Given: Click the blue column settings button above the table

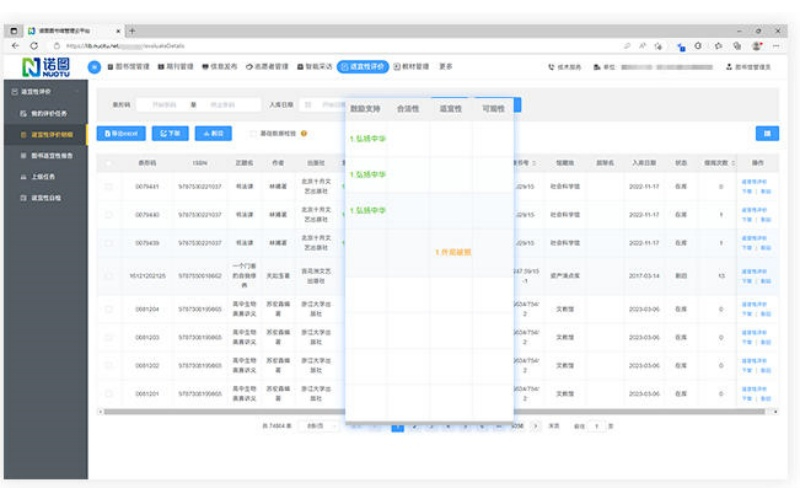Looking at the screenshot, I should pyautogui.click(x=767, y=134).
